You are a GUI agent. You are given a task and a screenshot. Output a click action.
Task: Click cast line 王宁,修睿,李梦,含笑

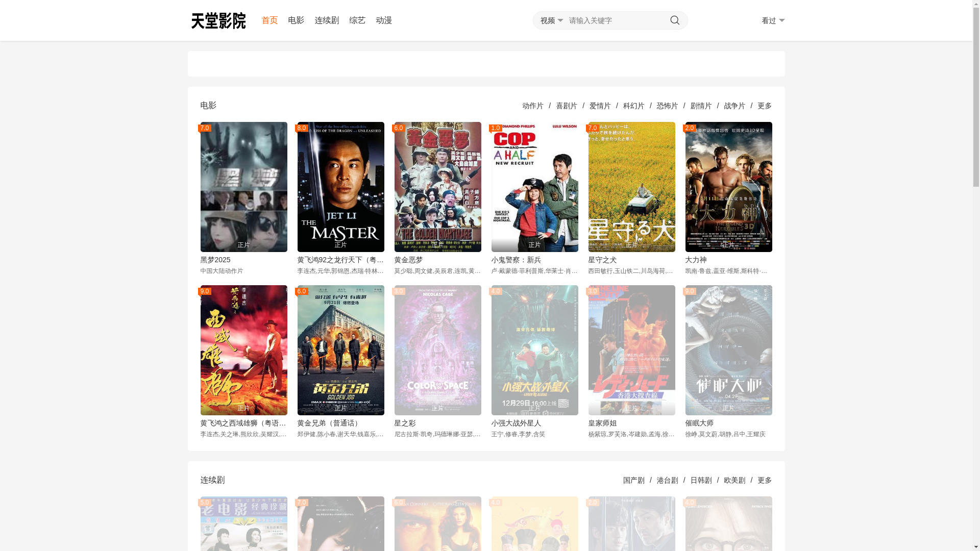click(518, 434)
